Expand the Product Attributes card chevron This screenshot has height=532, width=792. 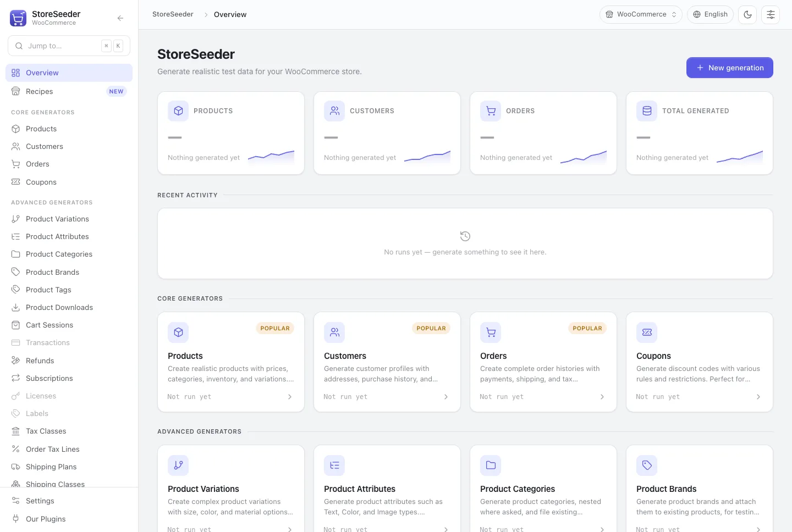[x=446, y=529]
